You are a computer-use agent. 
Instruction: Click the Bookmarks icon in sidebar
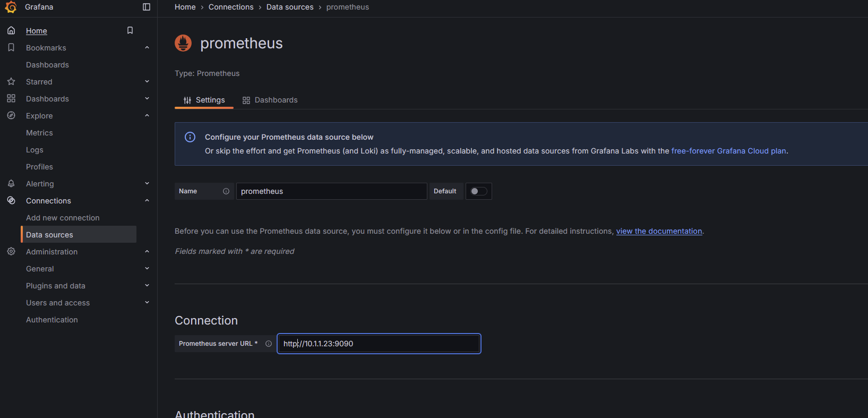(11, 47)
